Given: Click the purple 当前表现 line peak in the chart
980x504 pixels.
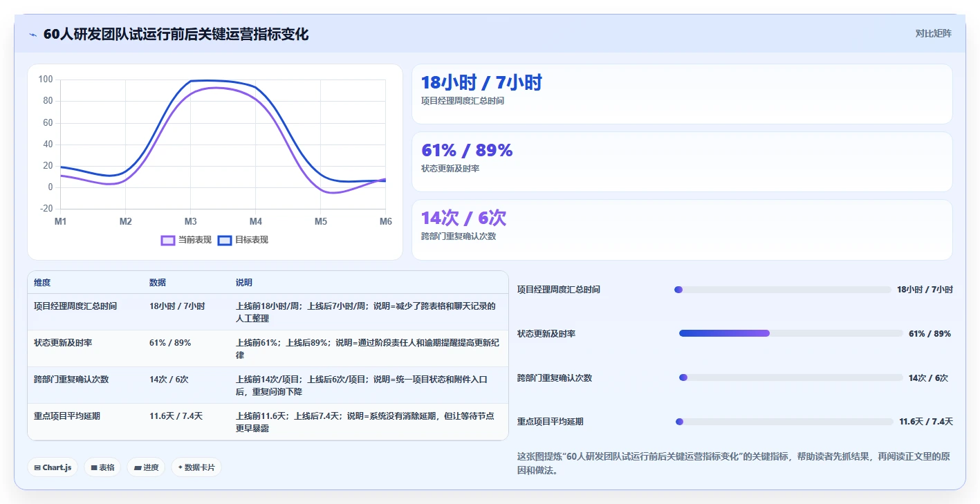Looking at the screenshot, I should coord(215,88).
